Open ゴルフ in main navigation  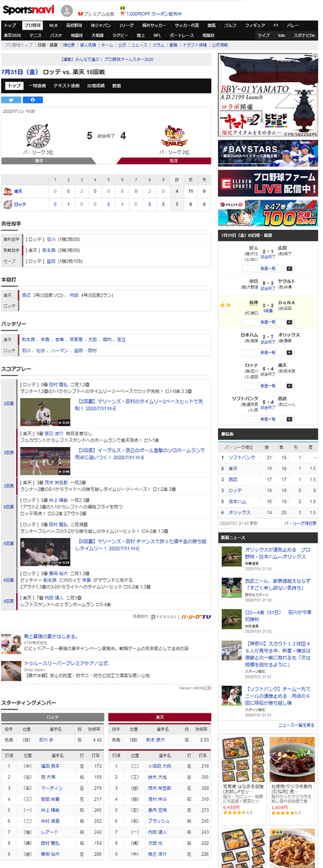(230, 25)
